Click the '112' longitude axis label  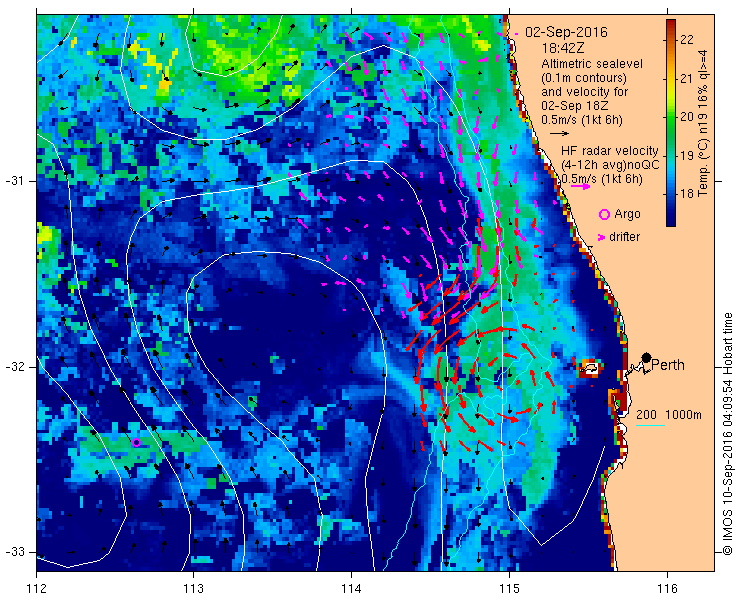tap(36, 589)
